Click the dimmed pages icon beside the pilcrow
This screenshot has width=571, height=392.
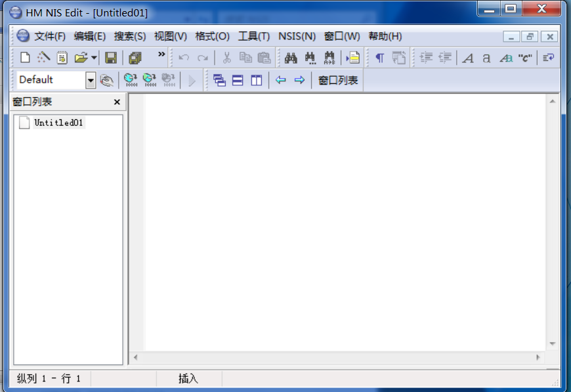tap(399, 58)
